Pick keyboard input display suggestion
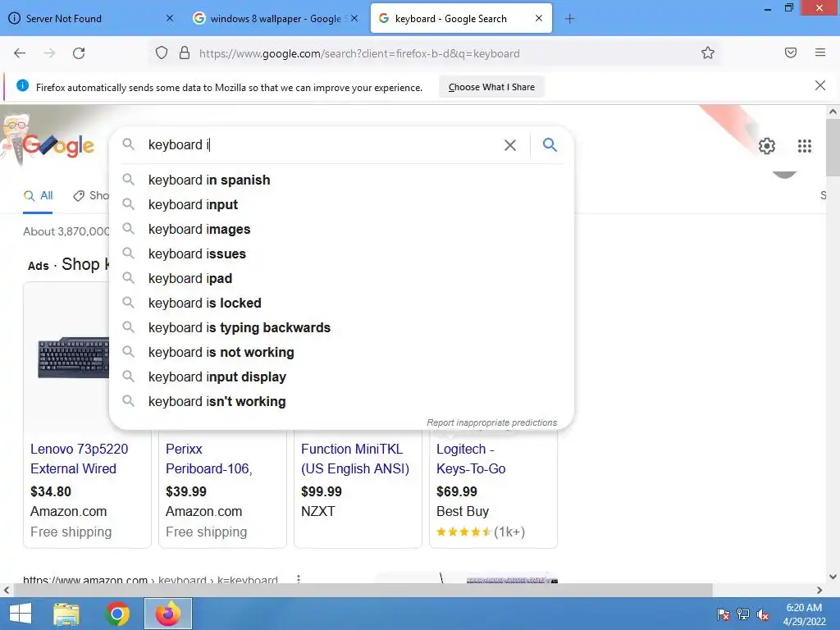This screenshot has width=840, height=630. click(341, 377)
